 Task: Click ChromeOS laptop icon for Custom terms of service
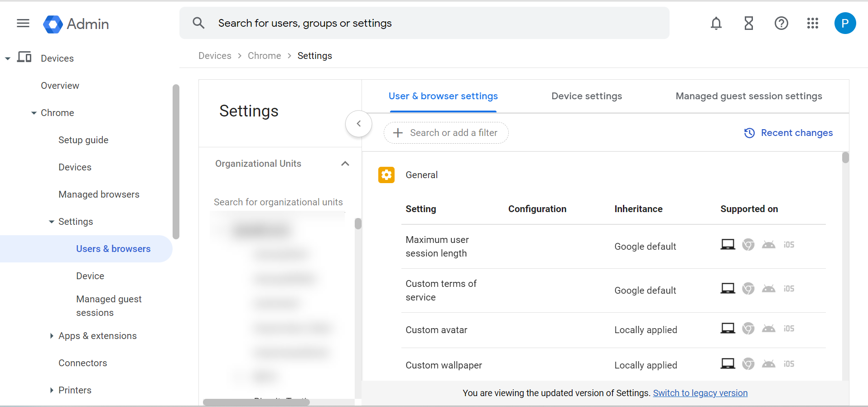pyautogui.click(x=728, y=289)
